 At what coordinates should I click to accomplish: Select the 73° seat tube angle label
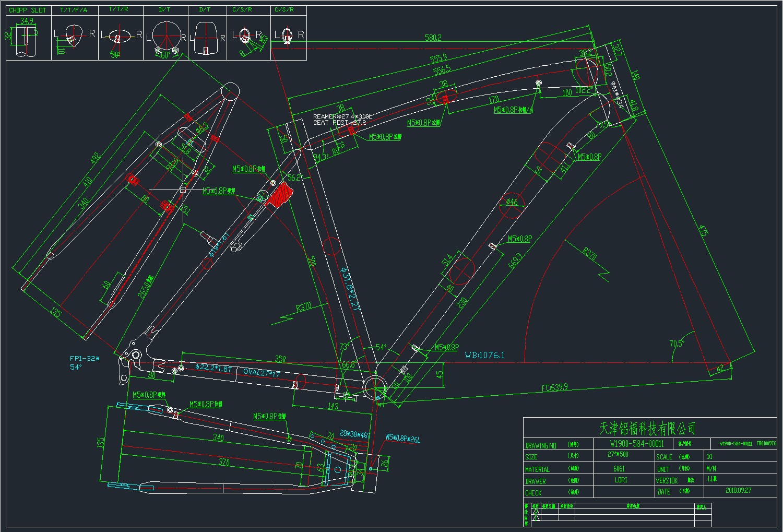click(x=344, y=347)
